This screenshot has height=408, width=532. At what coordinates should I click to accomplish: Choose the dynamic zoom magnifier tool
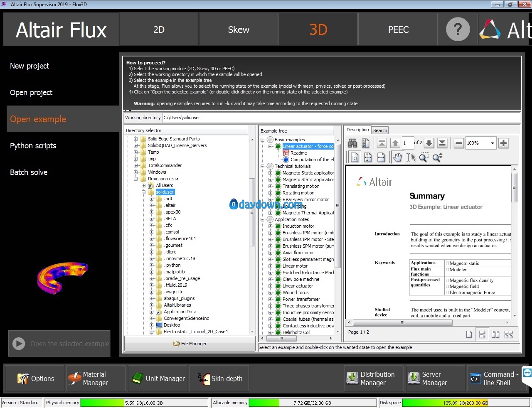(437, 157)
